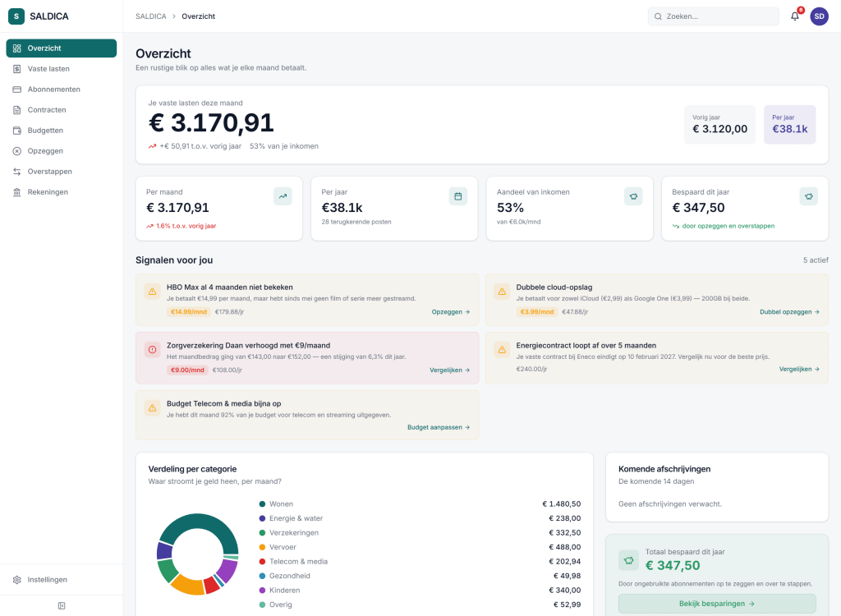The width and height of the screenshot is (841, 616).
Task: Go to Overzicht in sidebar
Action: click(x=61, y=48)
